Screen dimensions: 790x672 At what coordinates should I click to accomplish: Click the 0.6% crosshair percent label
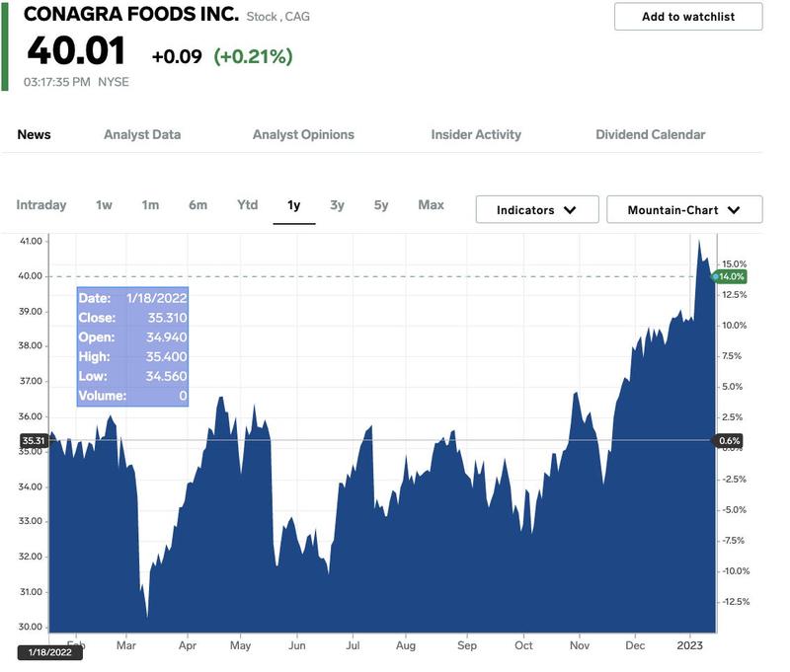point(729,440)
